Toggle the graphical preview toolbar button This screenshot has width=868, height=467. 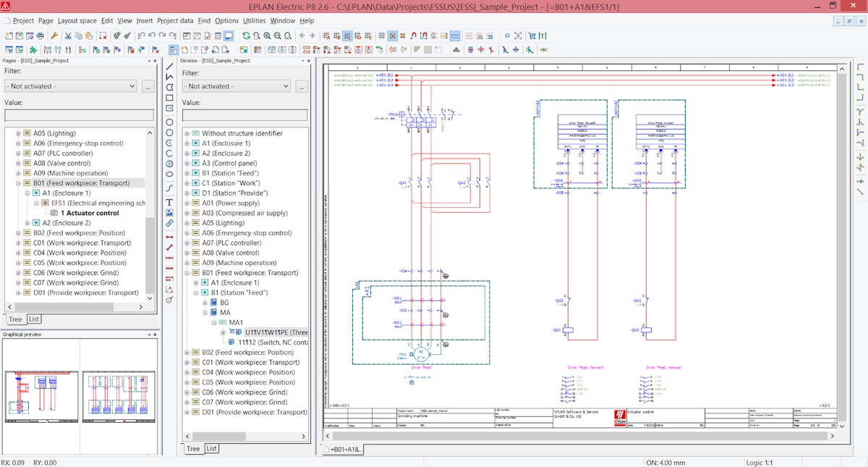pyautogui.click(x=228, y=35)
